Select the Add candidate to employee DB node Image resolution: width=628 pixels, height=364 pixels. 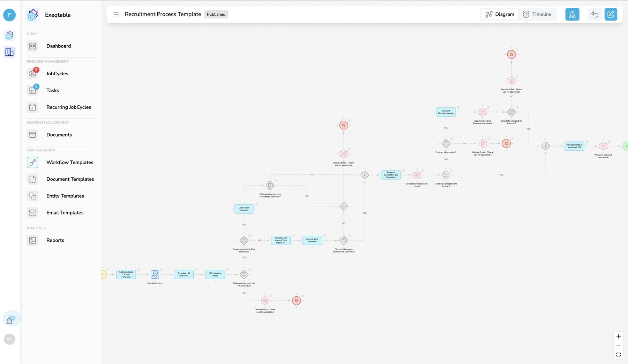pyautogui.click(x=574, y=146)
